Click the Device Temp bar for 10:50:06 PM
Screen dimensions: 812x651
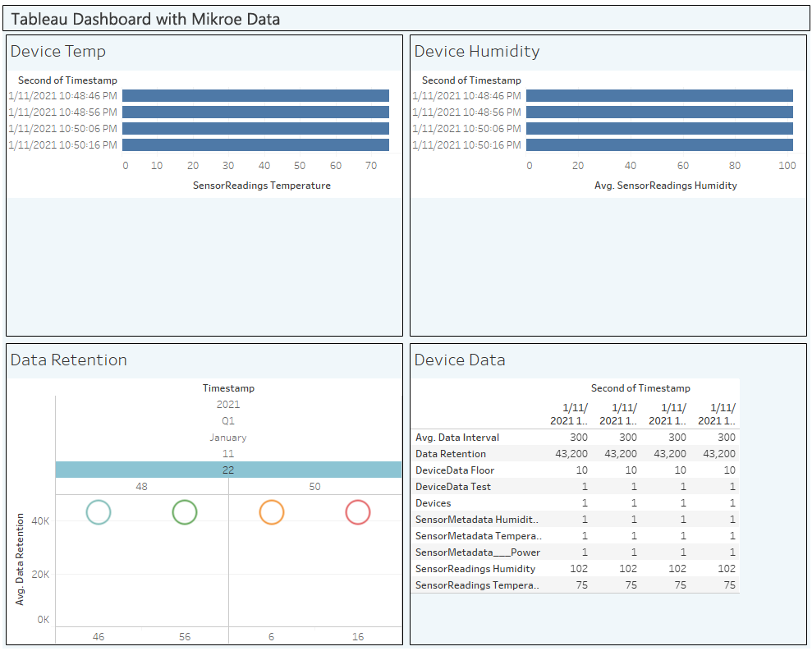click(256, 128)
